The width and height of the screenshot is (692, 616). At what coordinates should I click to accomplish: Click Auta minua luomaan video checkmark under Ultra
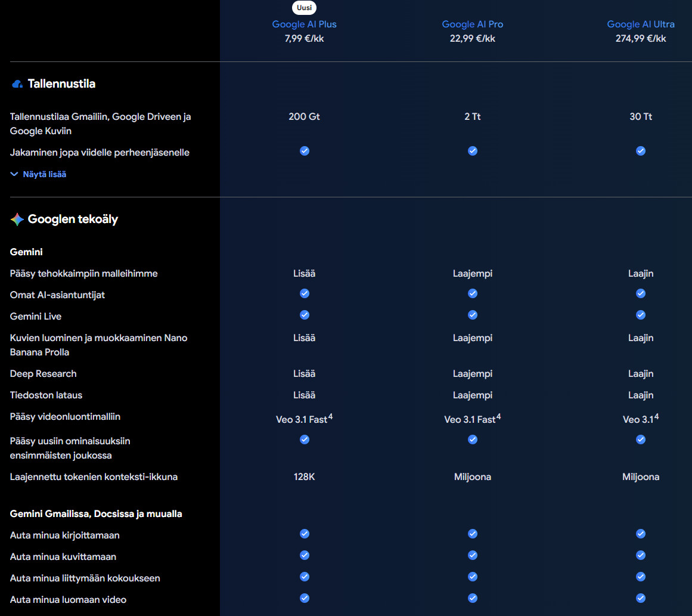click(x=641, y=598)
